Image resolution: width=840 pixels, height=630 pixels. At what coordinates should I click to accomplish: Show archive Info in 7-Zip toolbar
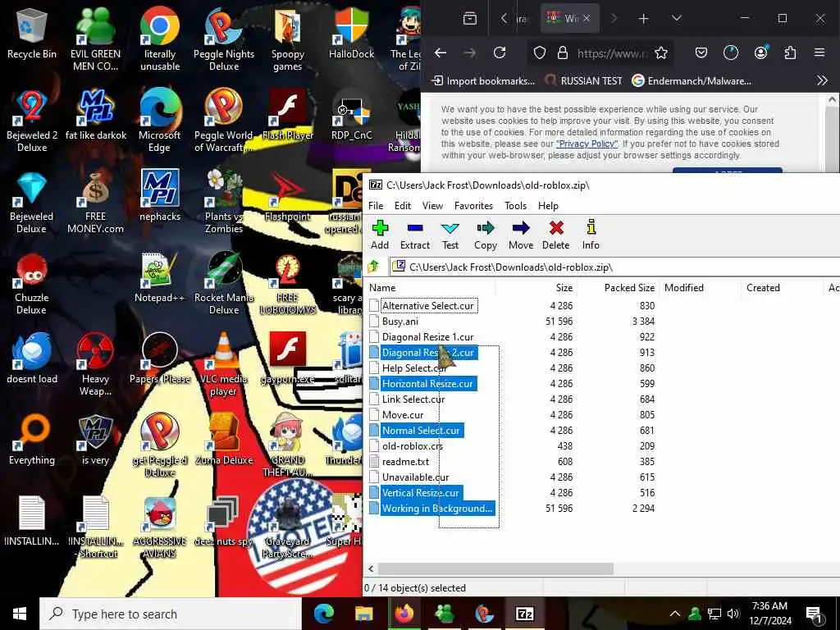point(591,235)
